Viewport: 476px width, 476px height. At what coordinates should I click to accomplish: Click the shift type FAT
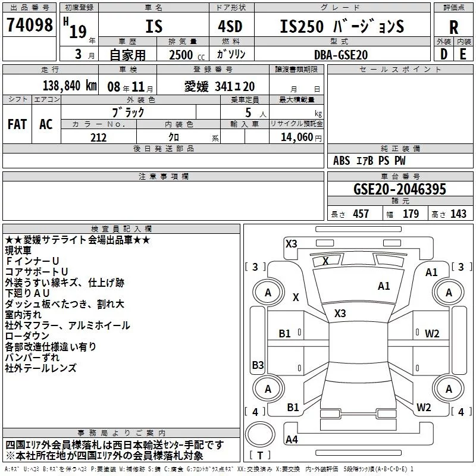[x=17, y=124]
